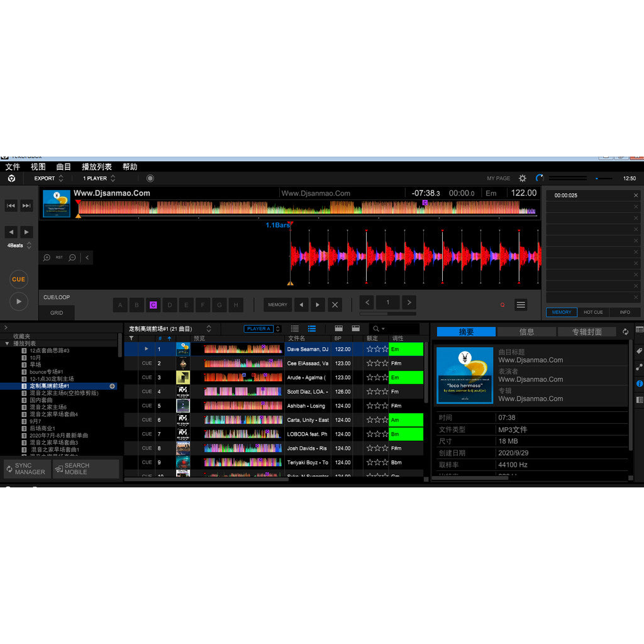Click the MY PAGE link

coord(499,178)
